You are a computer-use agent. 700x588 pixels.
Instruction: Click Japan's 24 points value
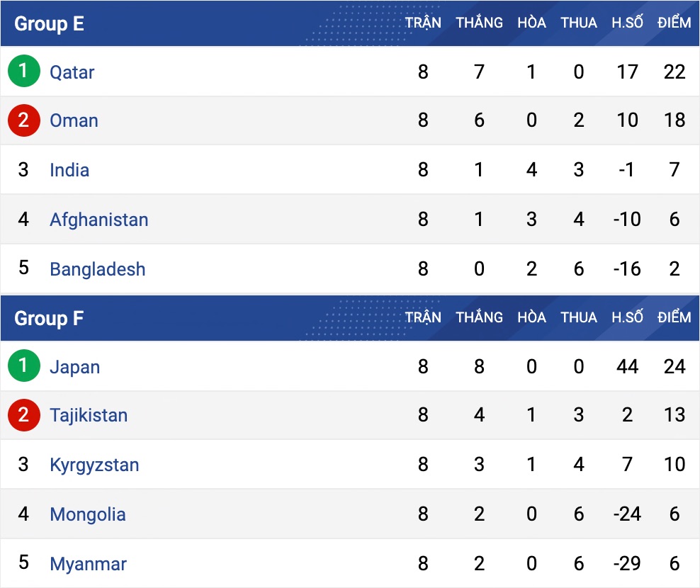pyautogui.click(x=674, y=366)
